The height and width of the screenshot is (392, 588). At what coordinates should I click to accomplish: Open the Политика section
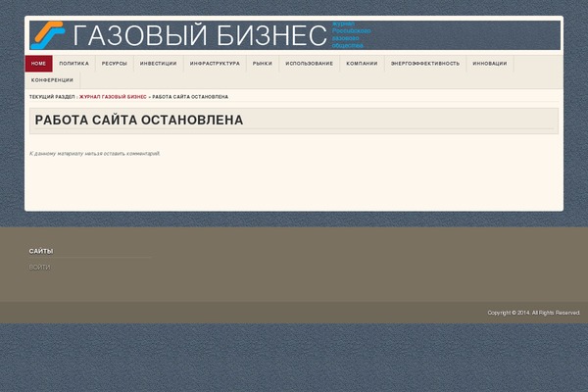coord(73,64)
